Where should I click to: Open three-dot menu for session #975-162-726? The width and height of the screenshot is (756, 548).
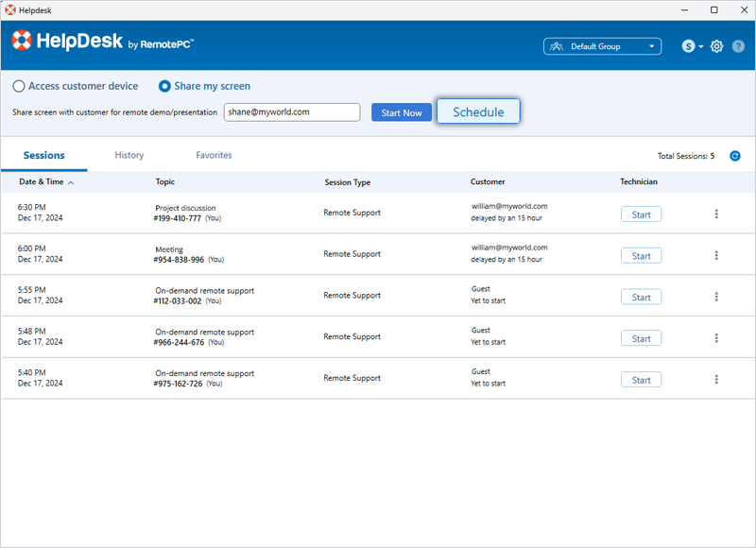(x=716, y=380)
